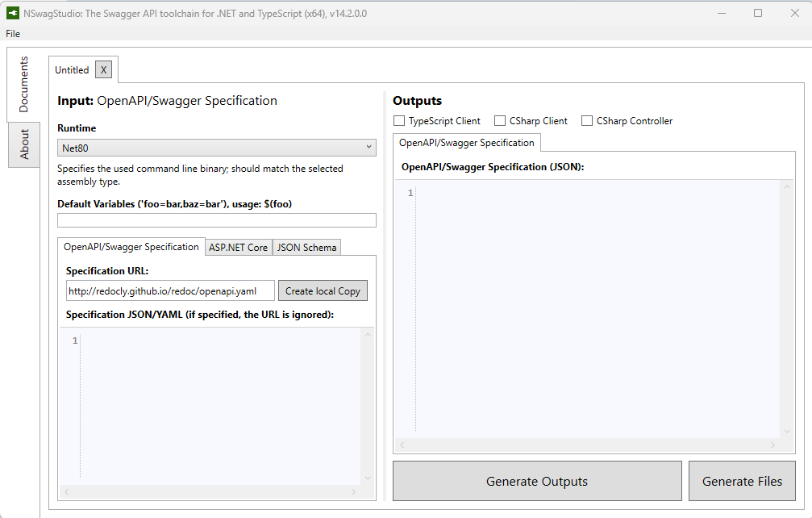The width and height of the screenshot is (812, 518).
Task: Click the input editor vertical scrollbar down arrow
Action: pos(368,478)
